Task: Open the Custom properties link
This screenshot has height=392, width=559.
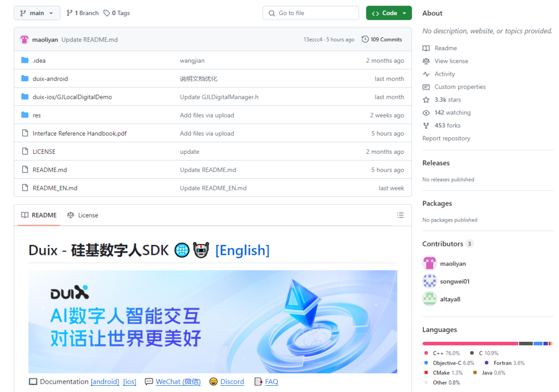Action: [x=460, y=86]
